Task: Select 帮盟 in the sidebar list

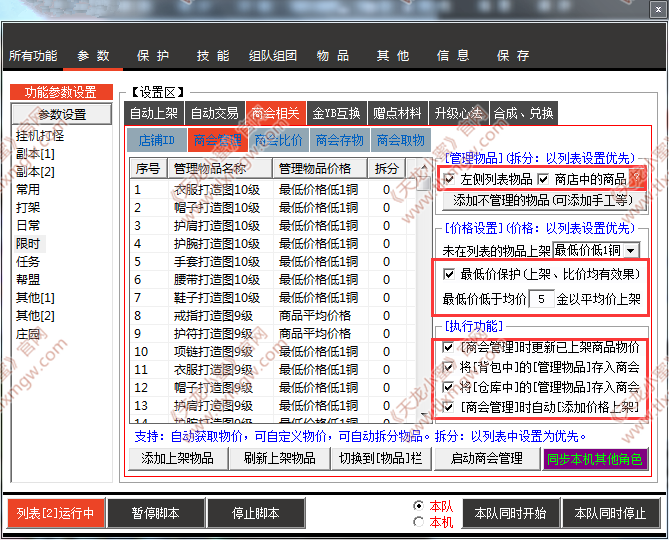Action: click(28, 279)
